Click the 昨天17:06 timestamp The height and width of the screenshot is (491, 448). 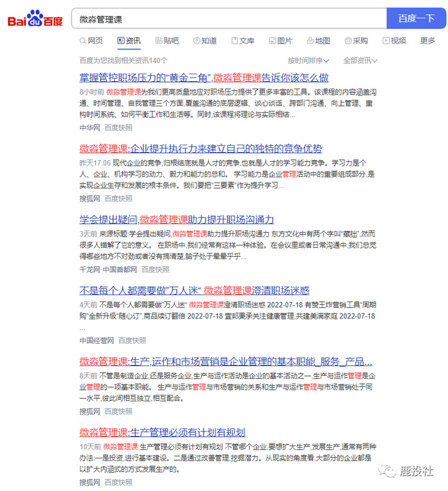(x=95, y=163)
